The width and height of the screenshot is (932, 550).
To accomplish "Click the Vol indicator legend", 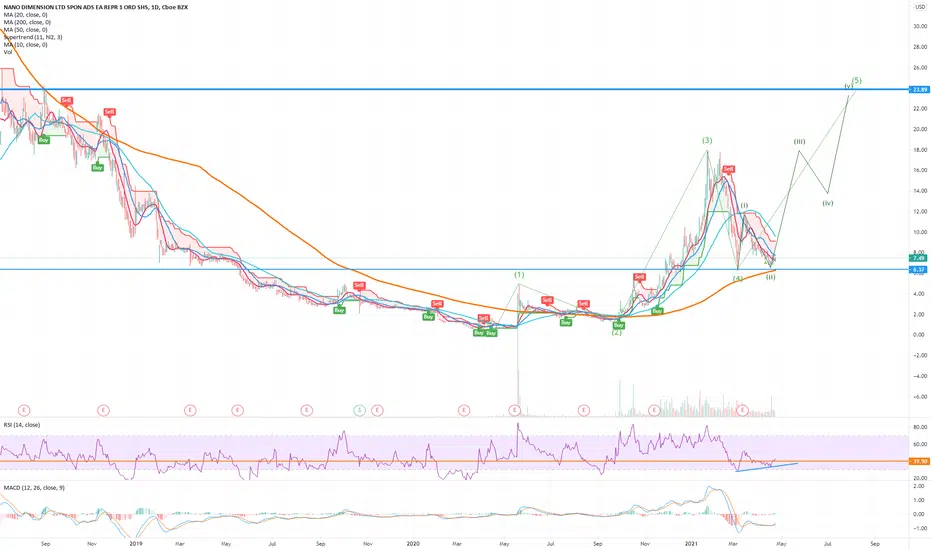I will (x=8, y=52).
